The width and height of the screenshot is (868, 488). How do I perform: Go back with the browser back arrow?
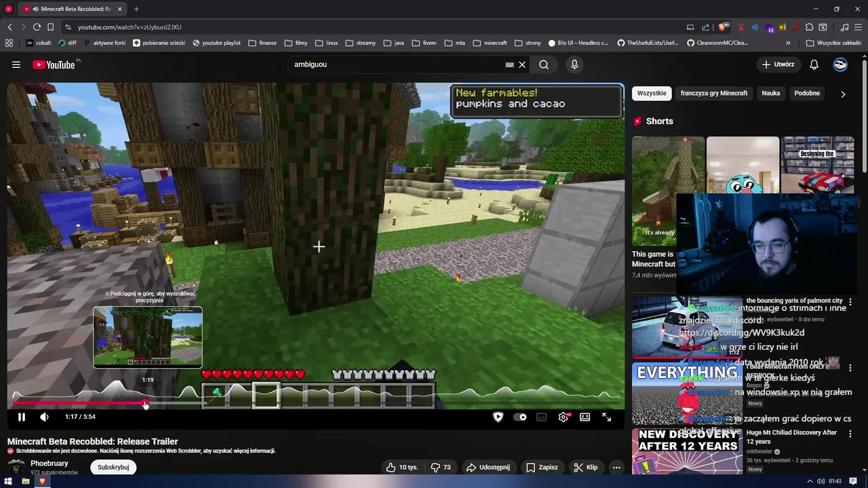[9, 27]
